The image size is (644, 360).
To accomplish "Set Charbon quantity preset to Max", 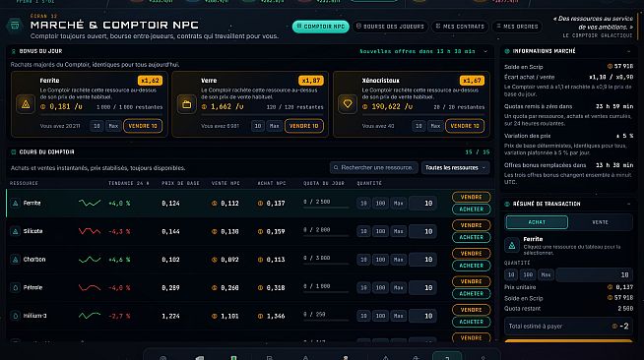I will click(398, 260).
